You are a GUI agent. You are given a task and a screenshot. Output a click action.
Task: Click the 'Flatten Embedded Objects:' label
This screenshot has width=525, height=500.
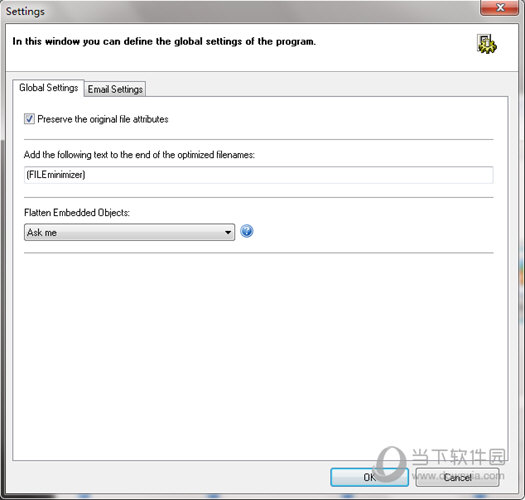tap(77, 213)
